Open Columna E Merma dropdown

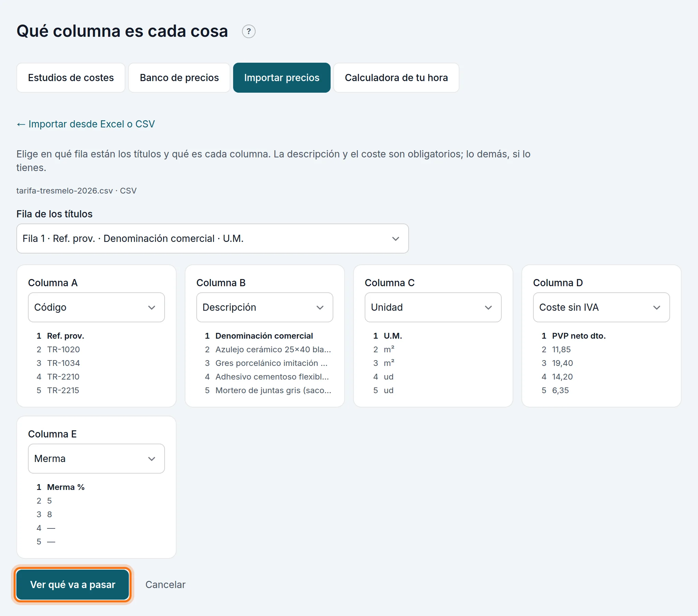96,458
